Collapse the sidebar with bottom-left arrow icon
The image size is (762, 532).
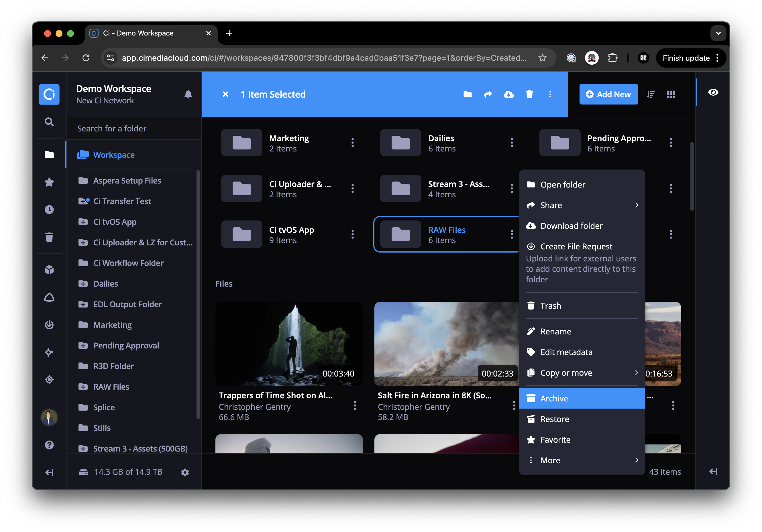click(x=49, y=472)
